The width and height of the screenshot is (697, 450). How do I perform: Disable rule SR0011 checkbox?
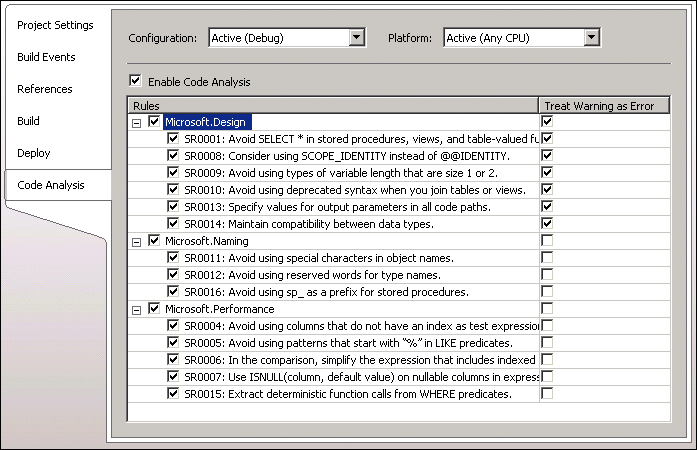(x=173, y=257)
